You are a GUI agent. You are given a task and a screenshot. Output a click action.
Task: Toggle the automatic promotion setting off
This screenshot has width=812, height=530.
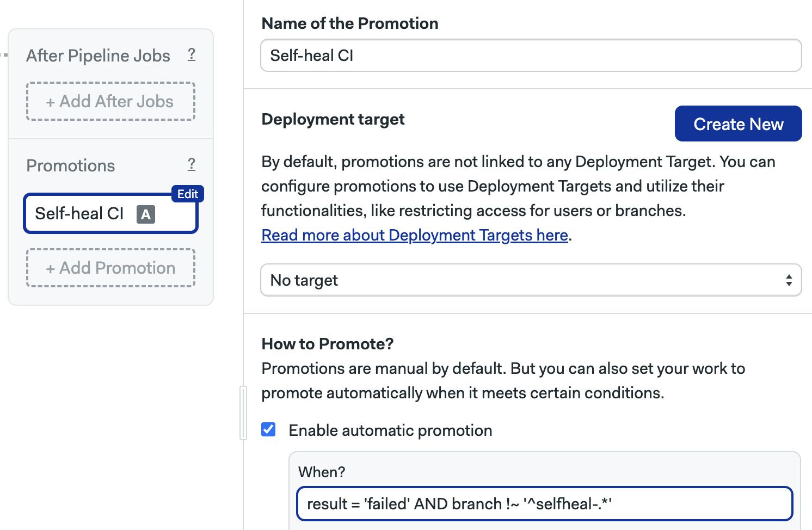268,430
